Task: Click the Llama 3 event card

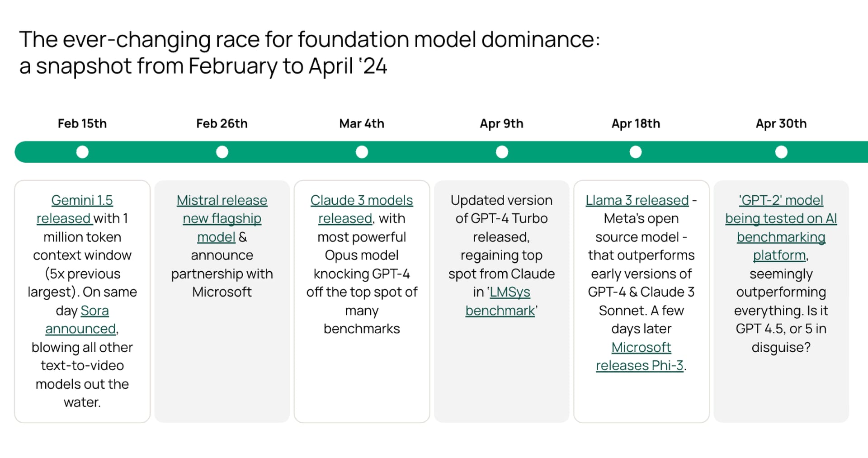Action: coord(642,301)
